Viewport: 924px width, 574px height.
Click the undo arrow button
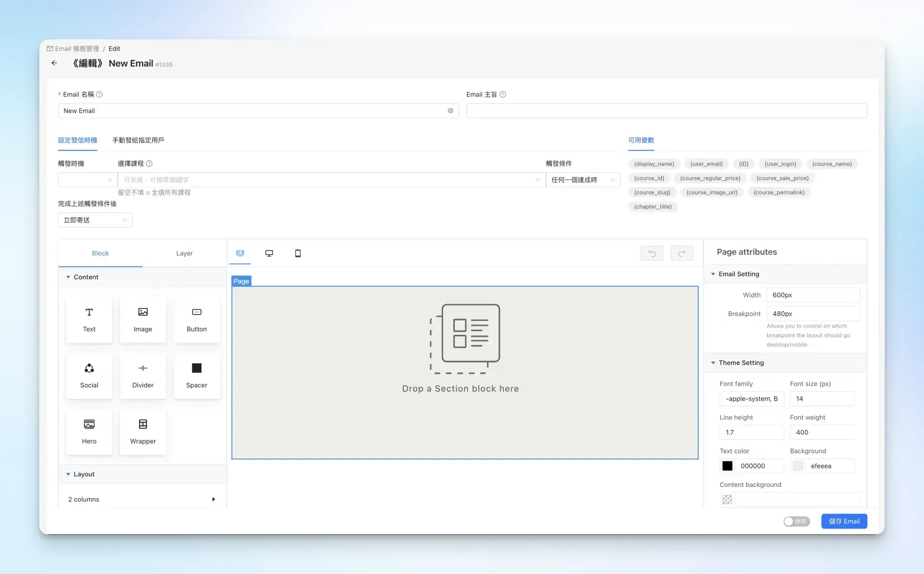click(x=652, y=254)
